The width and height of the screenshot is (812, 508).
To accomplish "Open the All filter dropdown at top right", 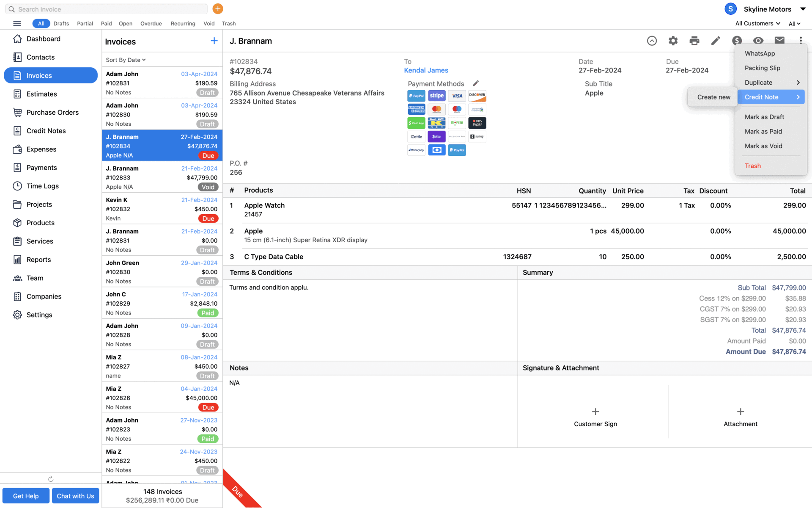I will 795,24.
